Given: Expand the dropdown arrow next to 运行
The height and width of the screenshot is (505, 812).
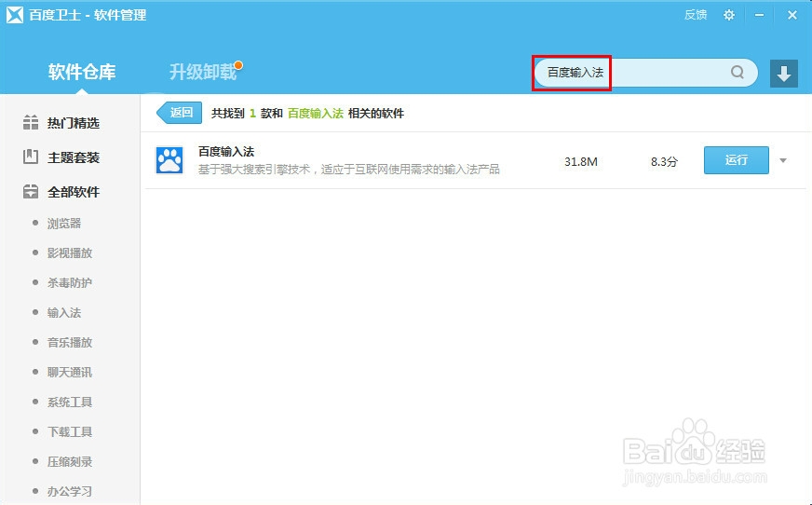Looking at the screenshot, I should pos(783,160).
